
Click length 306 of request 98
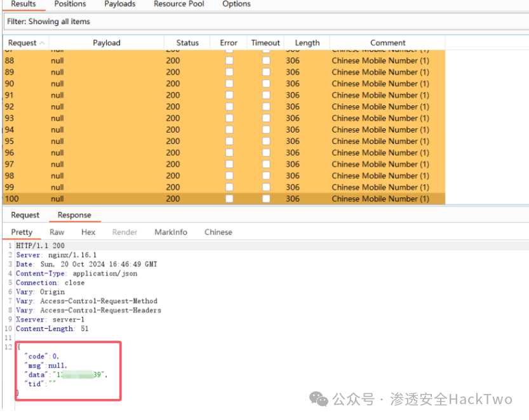pos(293,176)
